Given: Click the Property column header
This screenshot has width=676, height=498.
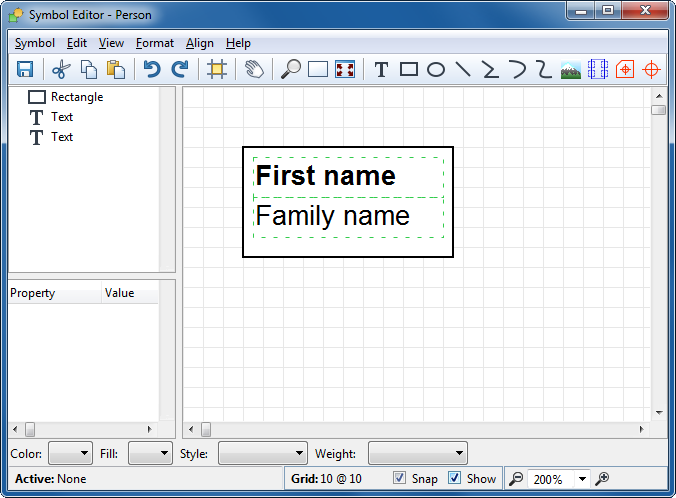Looking at the screenshot, I should click(x=55, y=293).
